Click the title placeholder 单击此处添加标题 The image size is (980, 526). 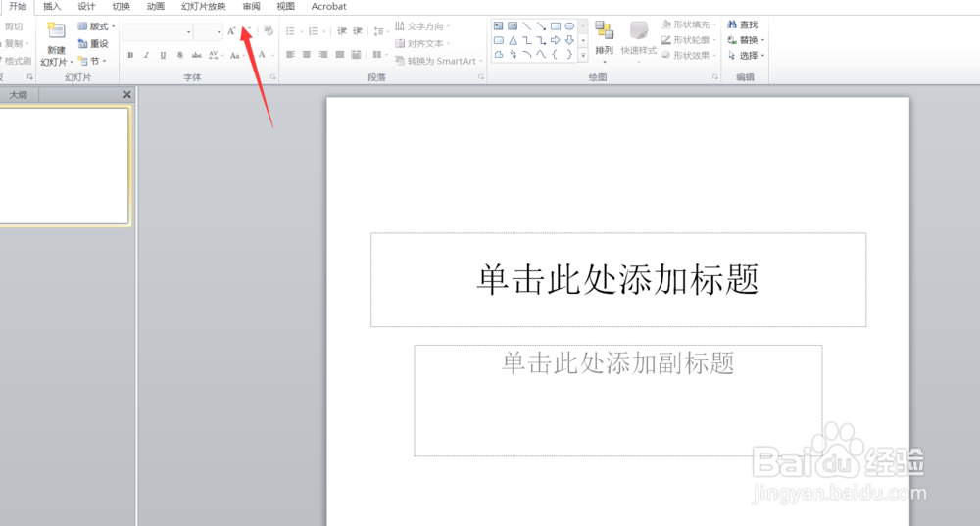click(x=618, y=279)
